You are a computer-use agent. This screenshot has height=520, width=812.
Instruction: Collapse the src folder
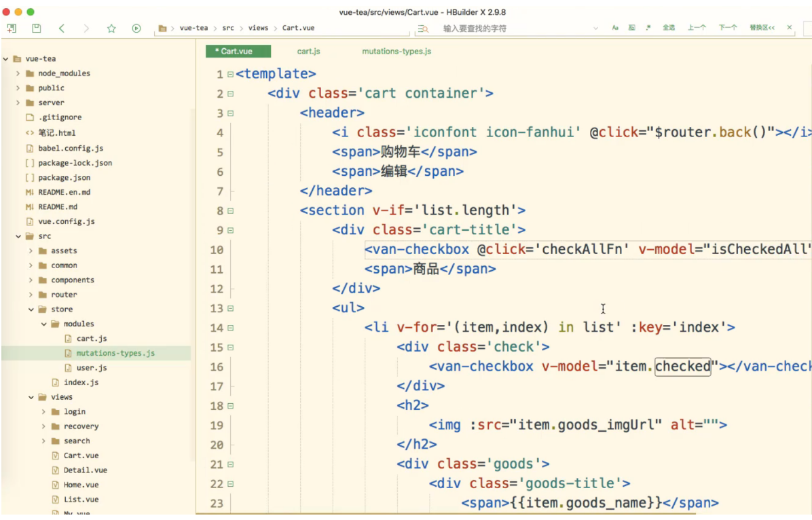[18, 236]
